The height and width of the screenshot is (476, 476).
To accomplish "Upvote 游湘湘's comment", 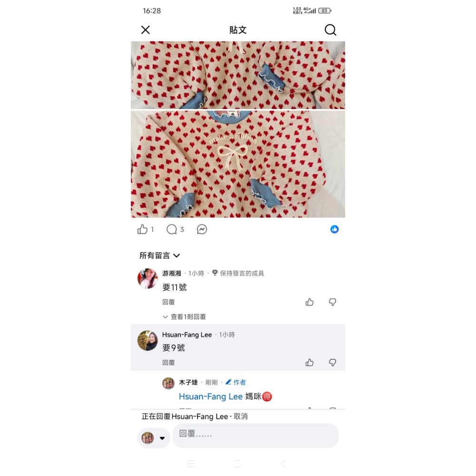I will [309, 302].
